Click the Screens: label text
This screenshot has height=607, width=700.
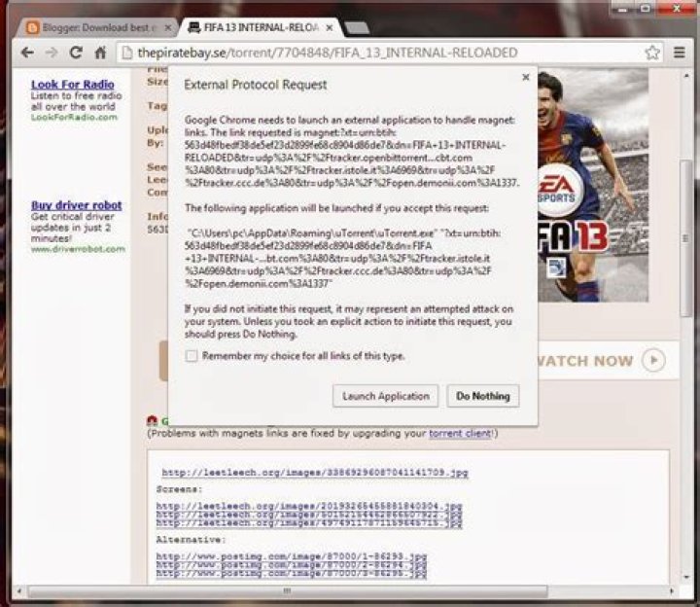(179, 489)
